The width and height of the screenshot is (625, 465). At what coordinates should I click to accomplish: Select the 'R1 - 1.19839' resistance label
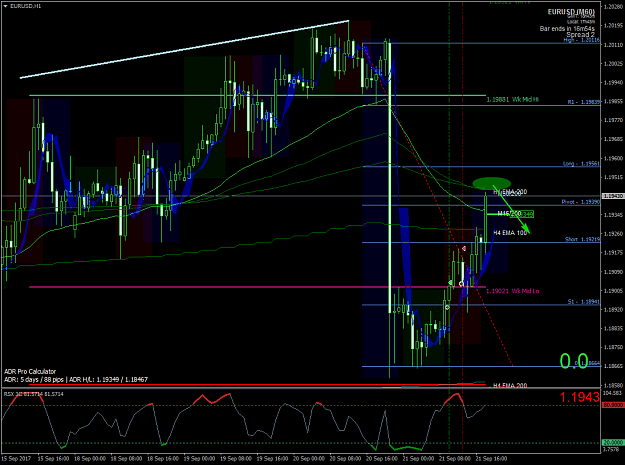click(584, 102)
